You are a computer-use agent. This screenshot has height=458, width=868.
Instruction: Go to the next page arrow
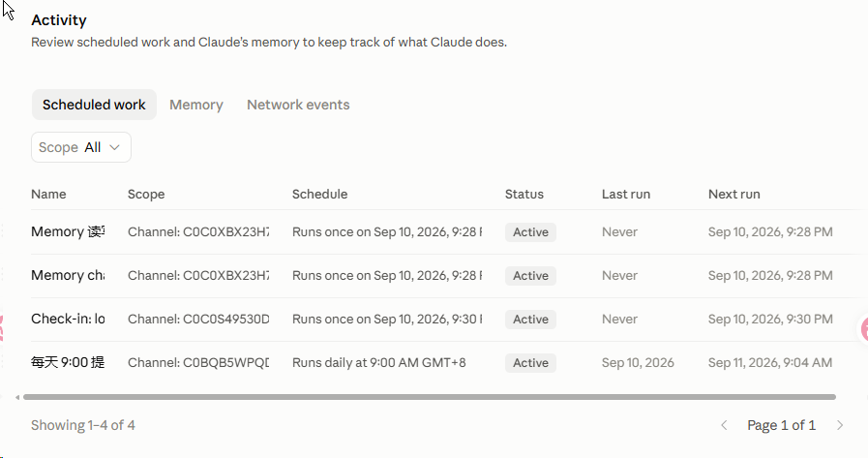click(840, 425)
